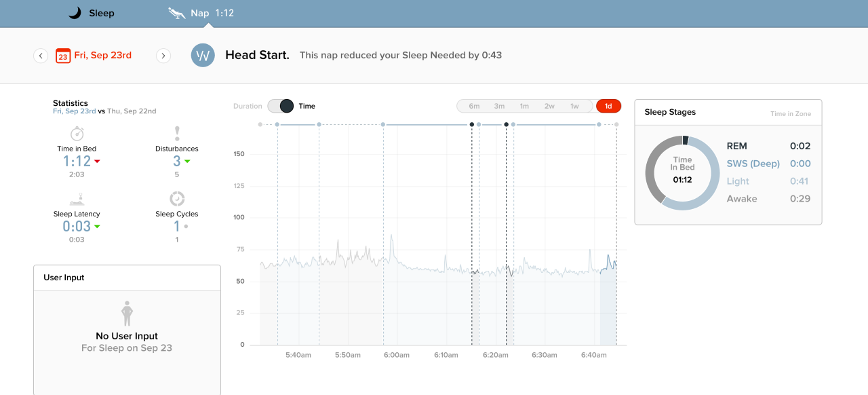Viewport: 868px width, 395px height.
Task: Click the SWS (Deep) stage label
Action: [x=753, y=164]
